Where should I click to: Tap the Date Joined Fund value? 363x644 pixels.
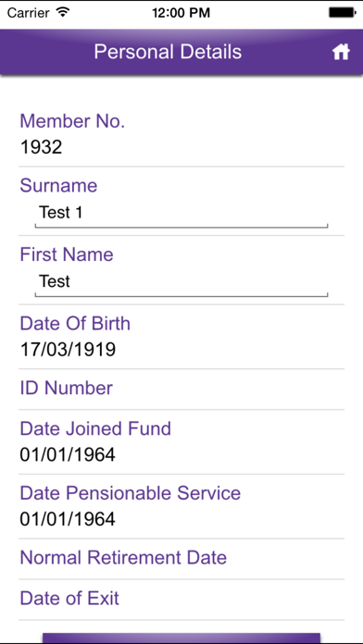(68, 454)
